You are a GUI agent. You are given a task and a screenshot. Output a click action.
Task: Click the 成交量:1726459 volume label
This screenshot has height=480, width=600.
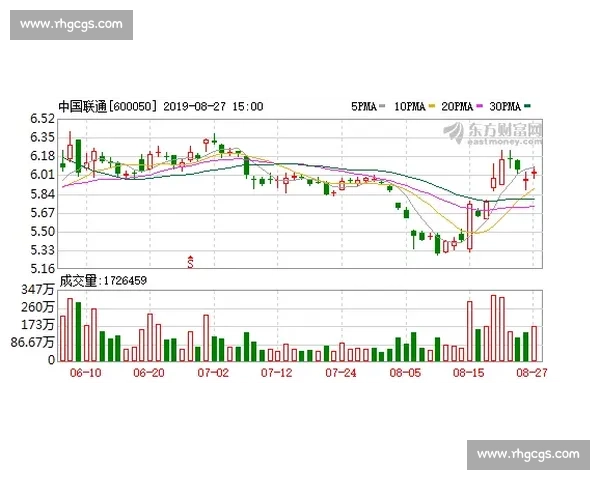click(103, 281)
